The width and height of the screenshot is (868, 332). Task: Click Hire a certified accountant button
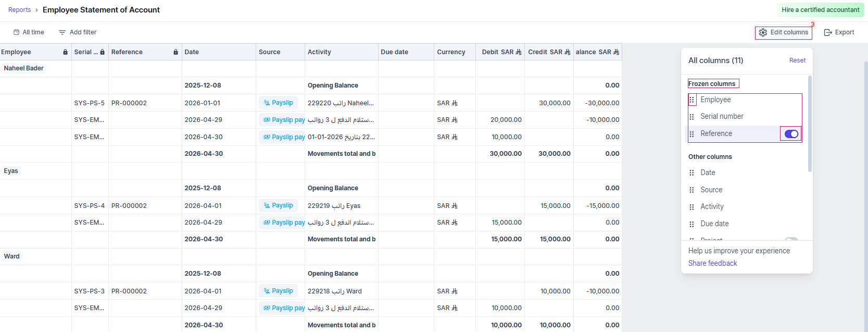[x=820, y=10]
